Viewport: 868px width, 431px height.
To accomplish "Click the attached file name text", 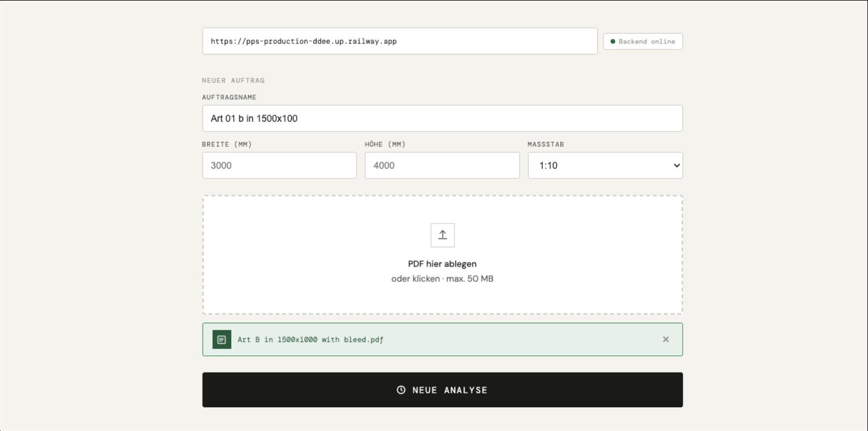I will (x=310, y=339).
